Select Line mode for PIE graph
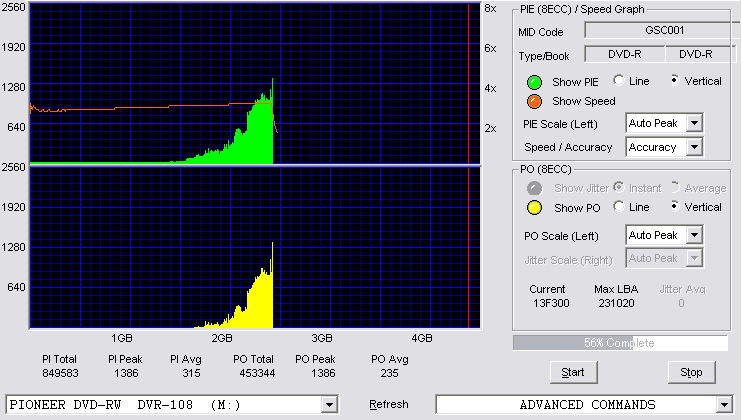The width and height of the screenshot is (742, 420). coord(618,80)
